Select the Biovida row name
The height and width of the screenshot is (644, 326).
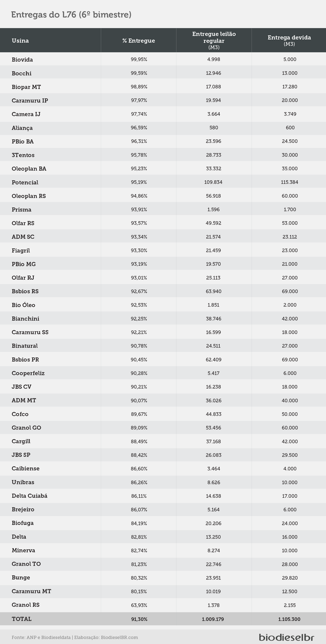click(x=22, y=60)
